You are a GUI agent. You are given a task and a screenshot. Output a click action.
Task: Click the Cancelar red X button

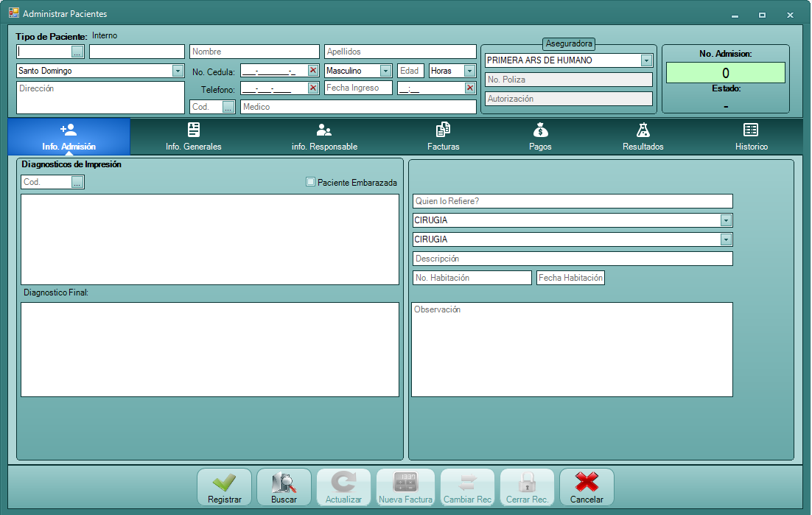587,487
